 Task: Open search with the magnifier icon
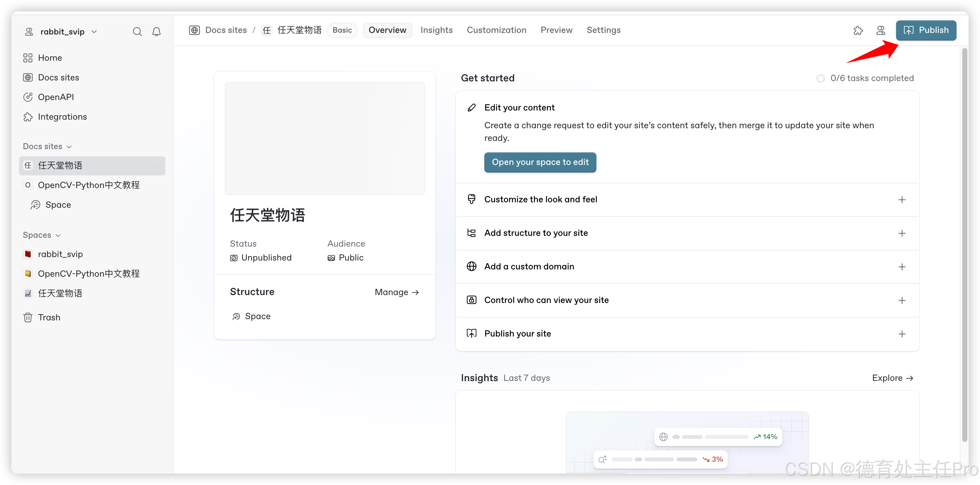(137, 32)
